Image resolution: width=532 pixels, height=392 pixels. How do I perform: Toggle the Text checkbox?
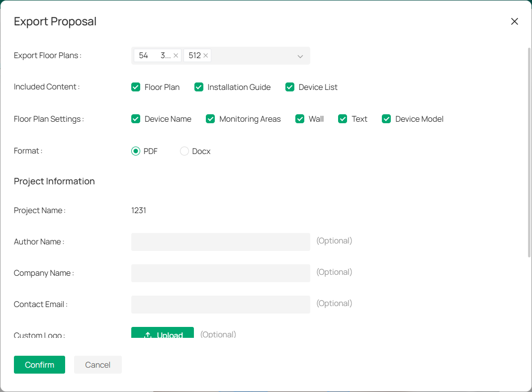(343, 119)
